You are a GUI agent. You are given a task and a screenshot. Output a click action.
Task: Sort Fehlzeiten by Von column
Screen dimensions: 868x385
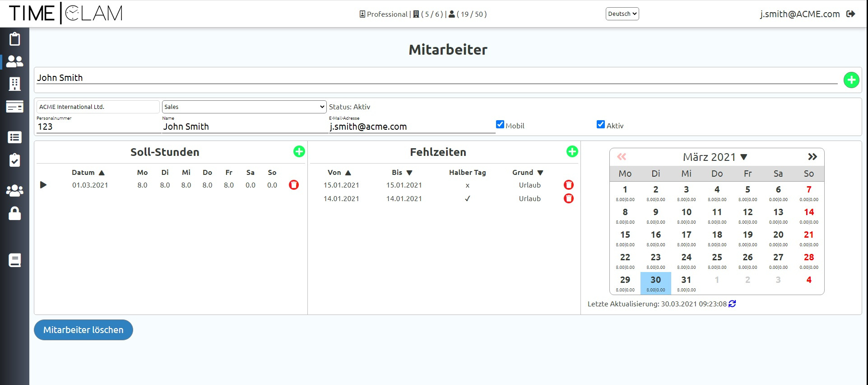click(339, 173)
